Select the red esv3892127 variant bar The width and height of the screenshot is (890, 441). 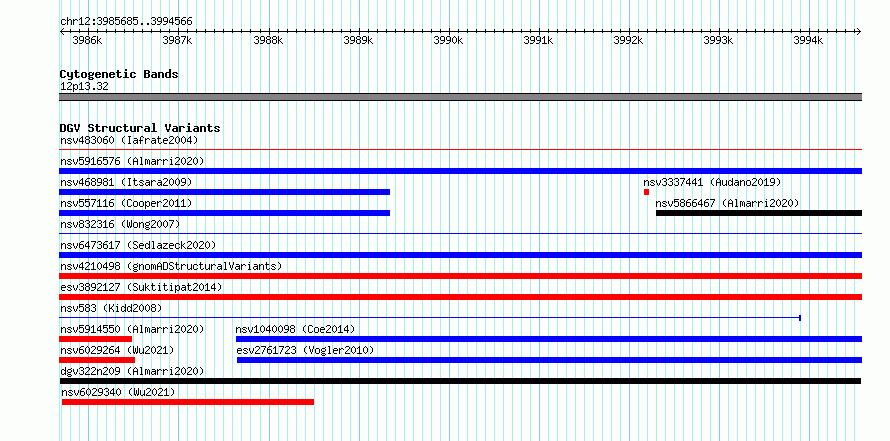click(x=460, y=297)
